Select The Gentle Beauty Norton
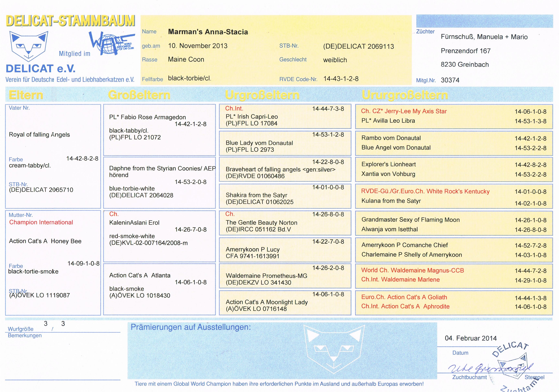The image size is (559, 392). coord(261,223)
